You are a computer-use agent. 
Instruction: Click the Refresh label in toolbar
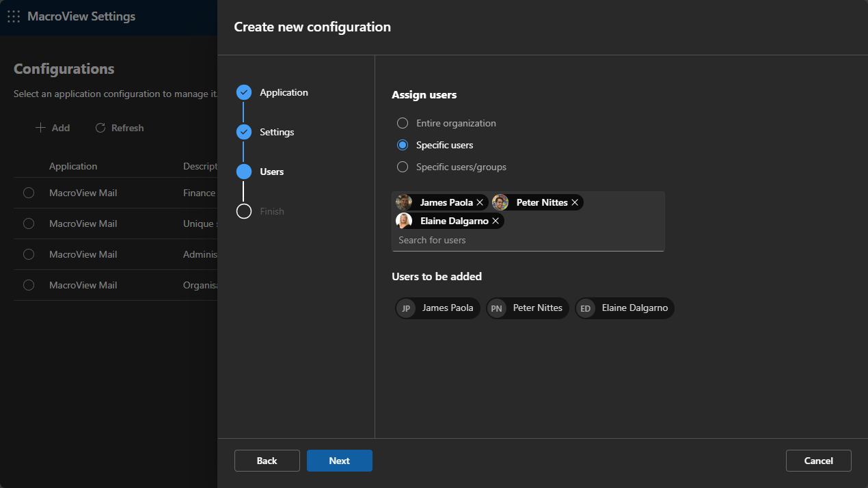(x=128, y=128)
